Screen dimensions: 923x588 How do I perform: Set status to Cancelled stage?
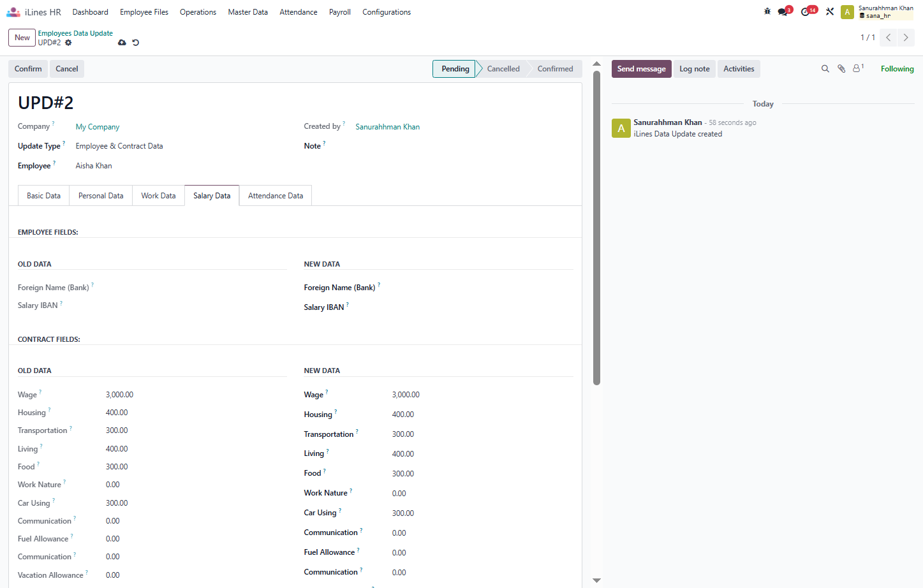click(503, 69)
